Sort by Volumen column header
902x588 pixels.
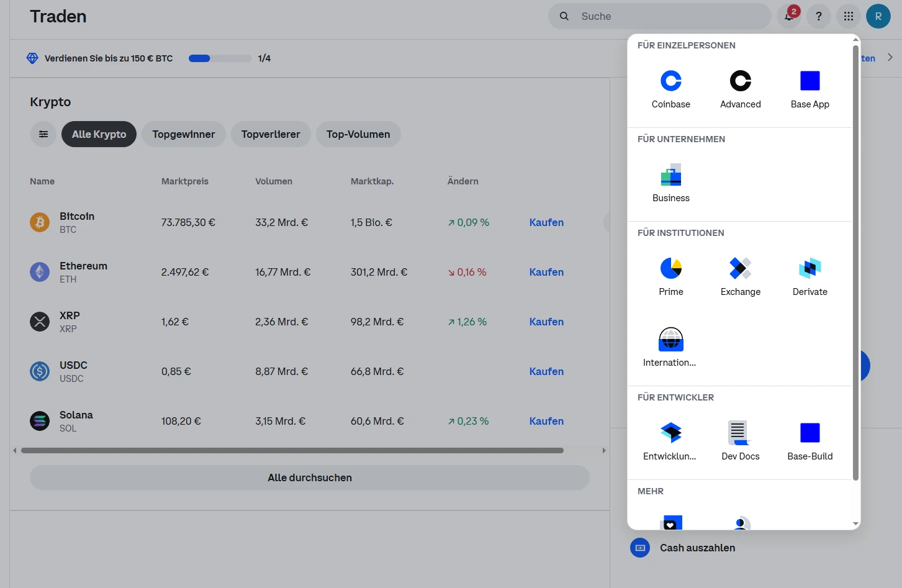tap(274, 181)
